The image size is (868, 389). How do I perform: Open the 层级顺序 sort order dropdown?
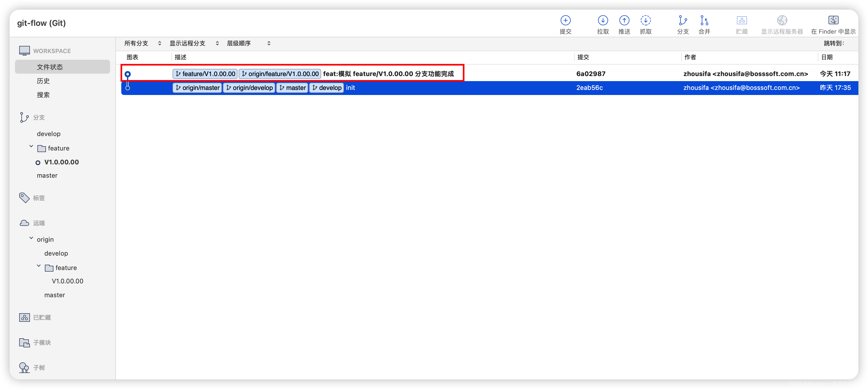coord(248,43)
